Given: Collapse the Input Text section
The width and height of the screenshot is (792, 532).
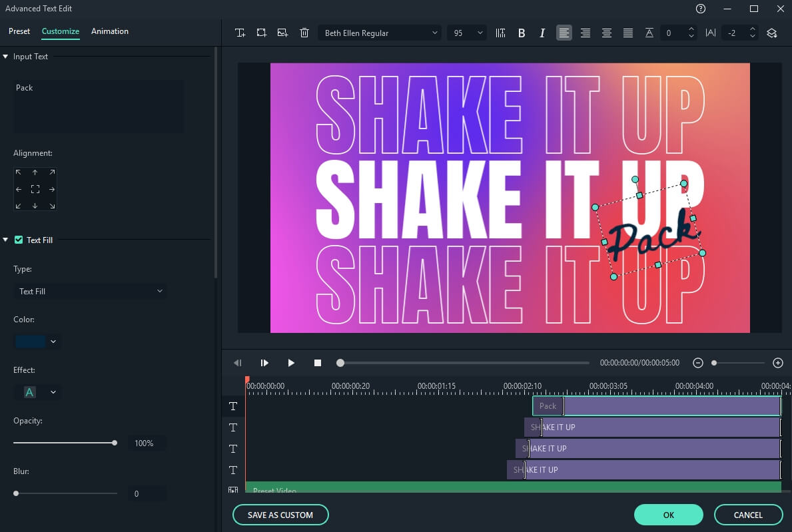Looking at the screenshot, I should (x=6, y=57).
